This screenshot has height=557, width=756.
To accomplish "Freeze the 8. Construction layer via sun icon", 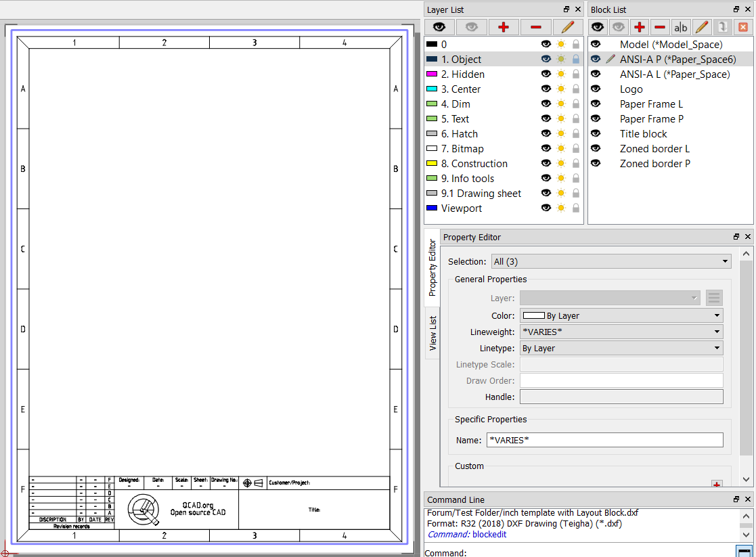I will point(561,164).
